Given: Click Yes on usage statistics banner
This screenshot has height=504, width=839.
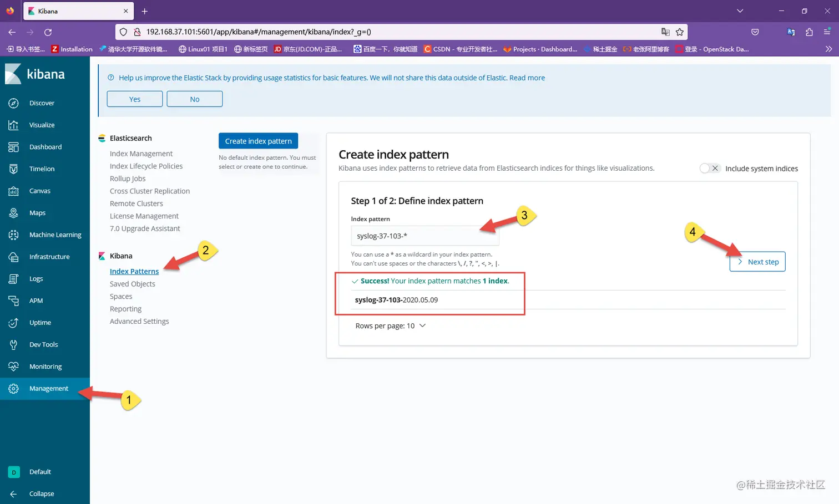Looking at the screenshot, I should [135, 99].
